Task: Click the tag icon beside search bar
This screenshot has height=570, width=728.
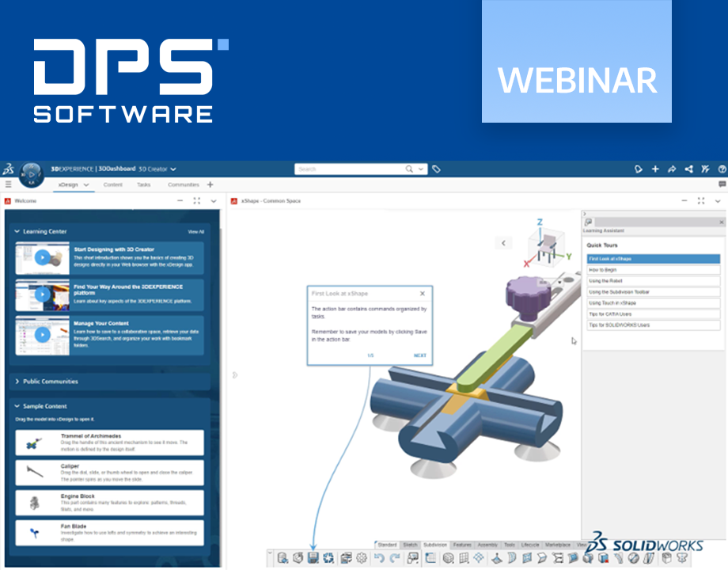Action: tap(436, 169)
